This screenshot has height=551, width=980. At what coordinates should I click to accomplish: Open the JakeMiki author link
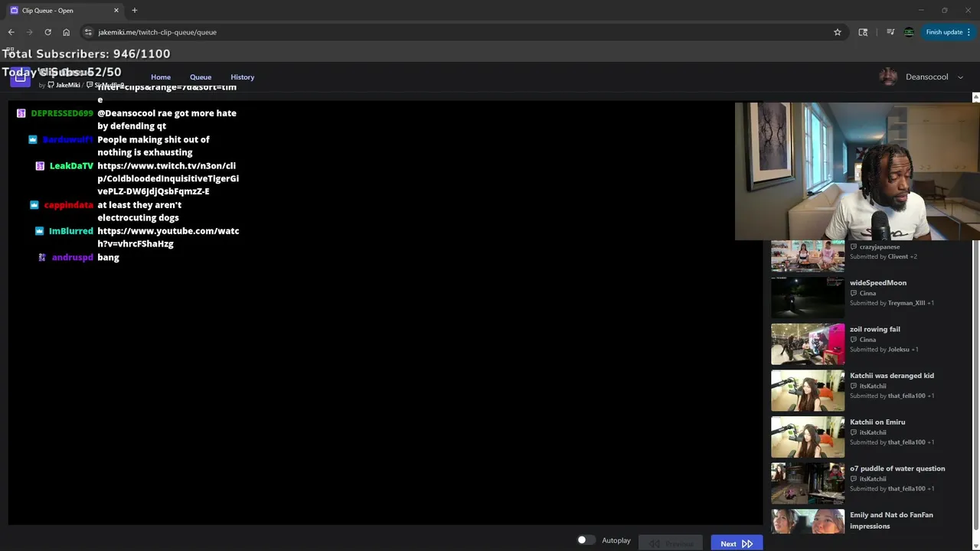point(67,85)
